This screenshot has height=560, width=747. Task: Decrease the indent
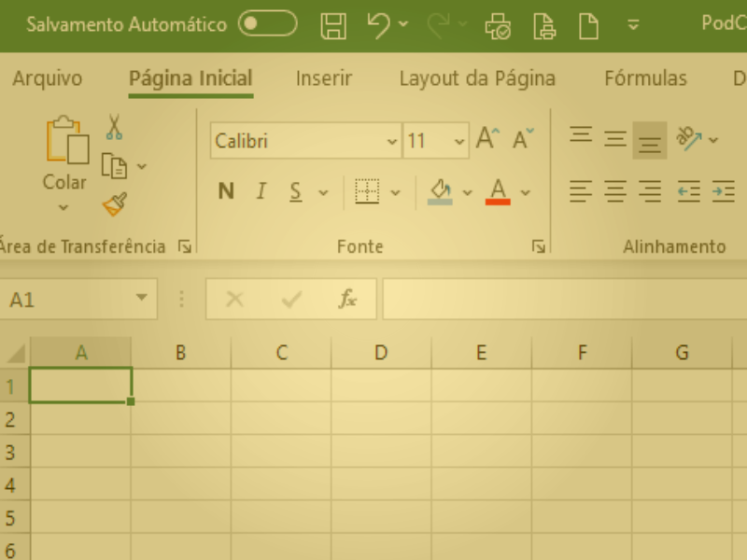click(688, 191)
